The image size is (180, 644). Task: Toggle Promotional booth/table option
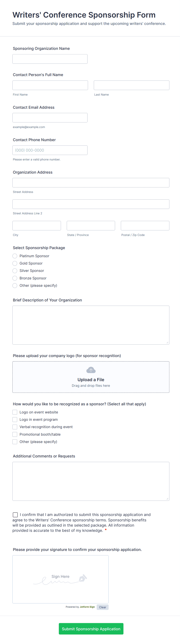coord(15,434)
